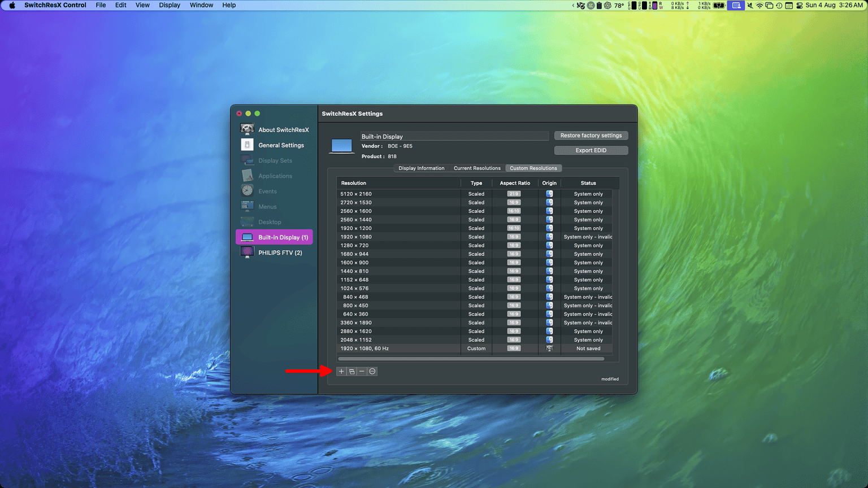Click the Restore factory settings button
The height and width of the screenshot is (488, 868).
coord(591,135)
